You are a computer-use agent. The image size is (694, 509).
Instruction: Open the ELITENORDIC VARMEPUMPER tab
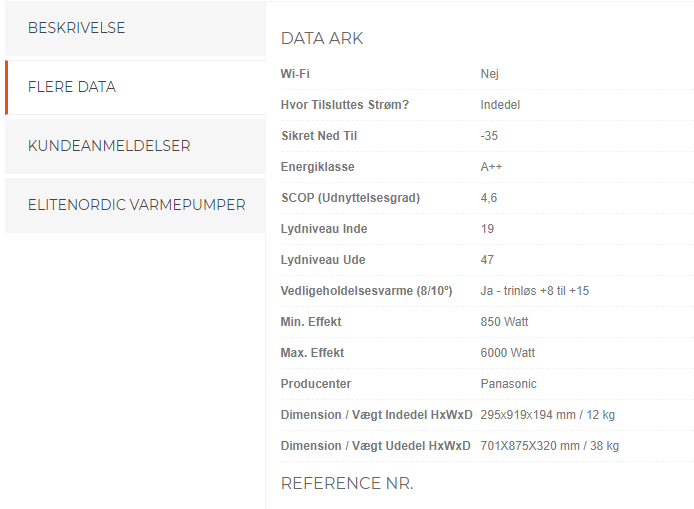pos(135,205)
